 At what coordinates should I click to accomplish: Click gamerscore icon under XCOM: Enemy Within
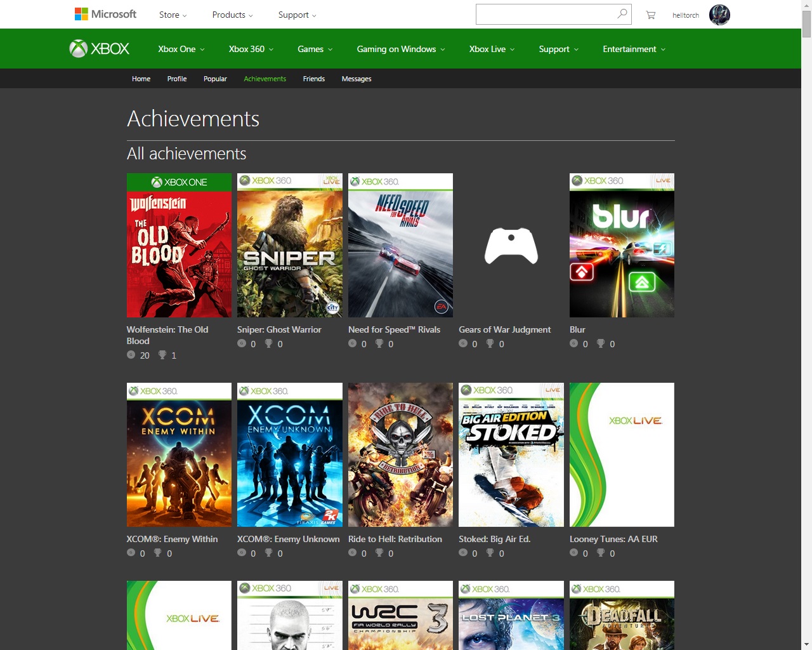pyautogui.click(x=131, y=553)
